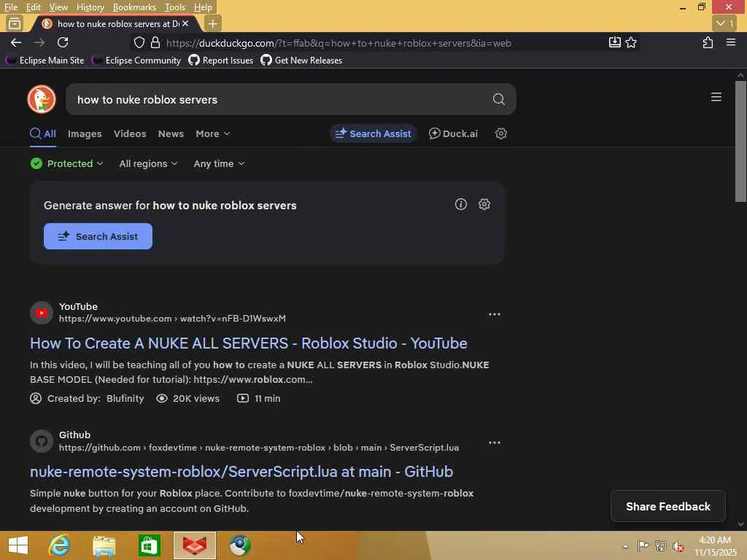Open the browser application hamburger menu

click(x=730, y=42)
